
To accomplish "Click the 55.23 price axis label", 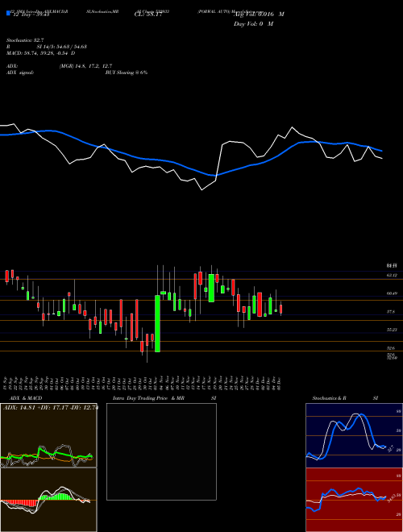I will (392, 330).
